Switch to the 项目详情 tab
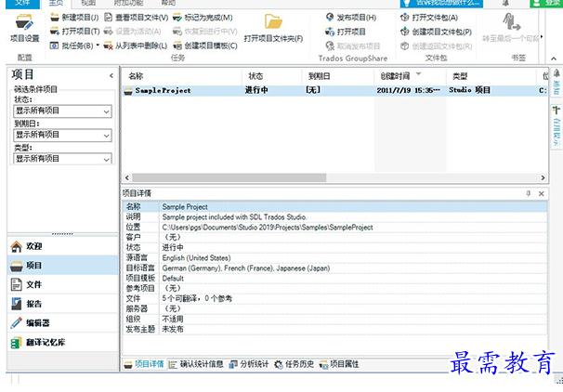Image resolution: width=563 pixels, height=392 pixels. tap(144, 364)
